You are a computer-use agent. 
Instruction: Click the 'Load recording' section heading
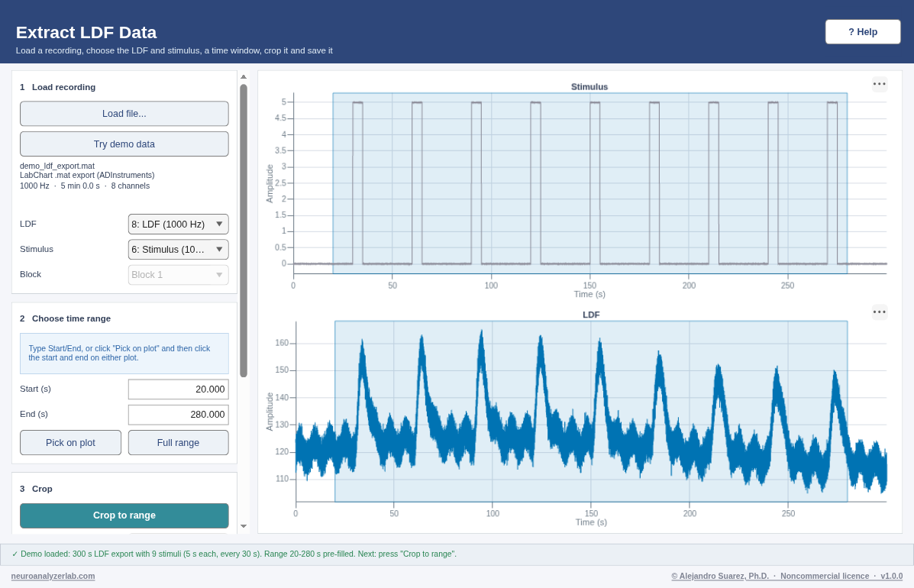pos(63,87)
